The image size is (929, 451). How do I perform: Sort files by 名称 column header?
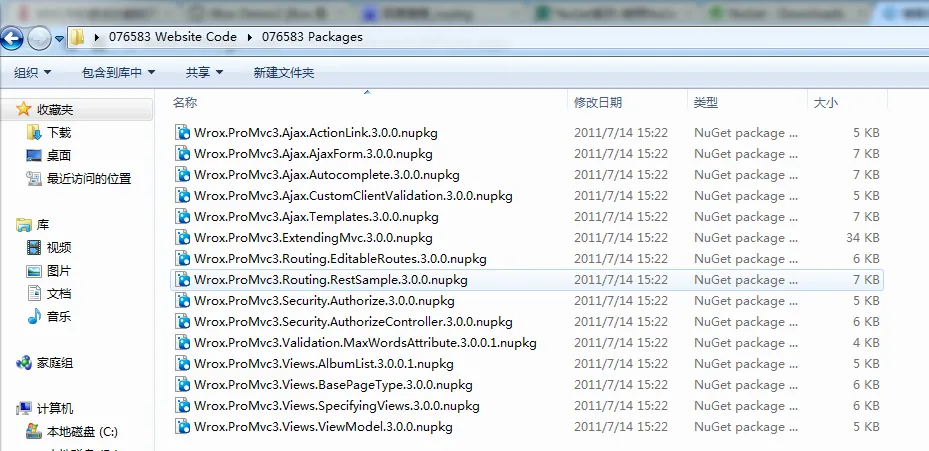click(185, 103)
